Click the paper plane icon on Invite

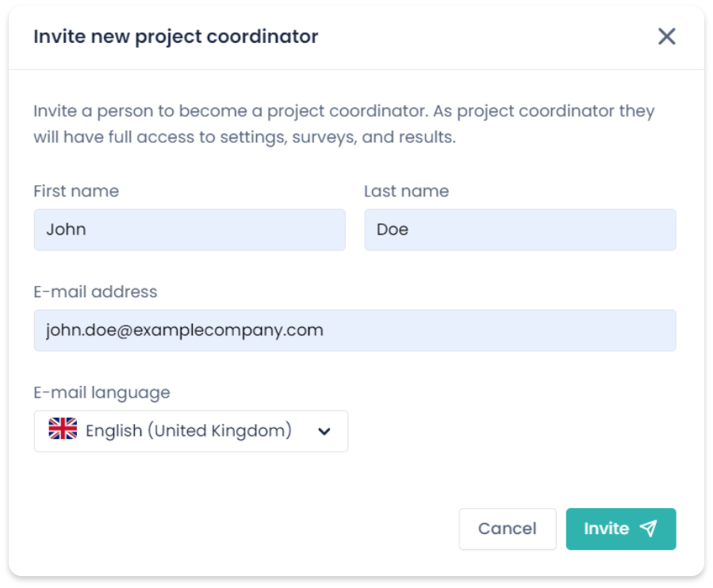(649, 528)
